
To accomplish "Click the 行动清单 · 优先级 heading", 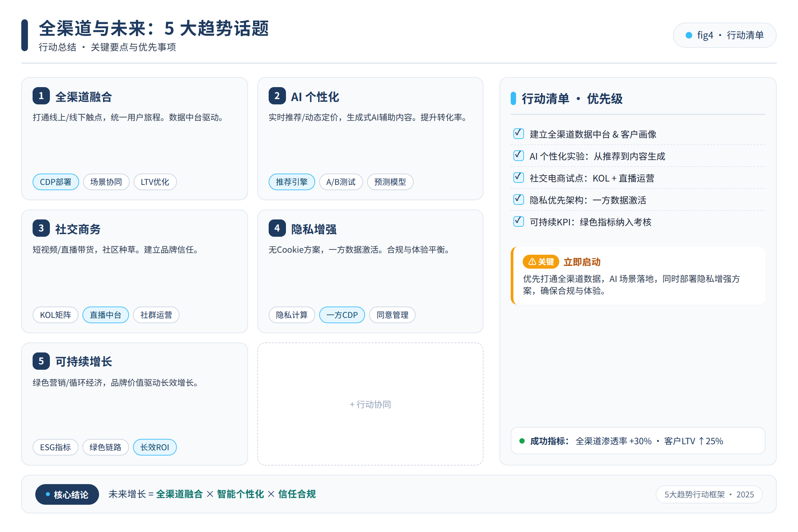I will coord(572,99).
